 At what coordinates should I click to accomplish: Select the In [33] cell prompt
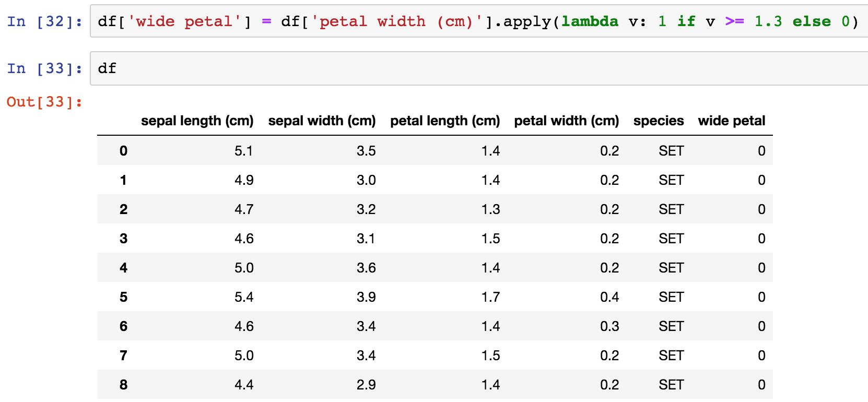point(45,68)
